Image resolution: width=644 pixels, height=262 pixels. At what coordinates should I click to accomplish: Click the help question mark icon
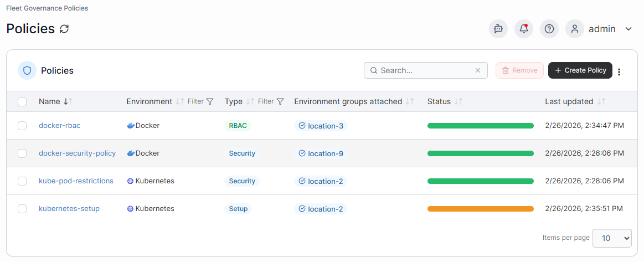pos(549,29)
